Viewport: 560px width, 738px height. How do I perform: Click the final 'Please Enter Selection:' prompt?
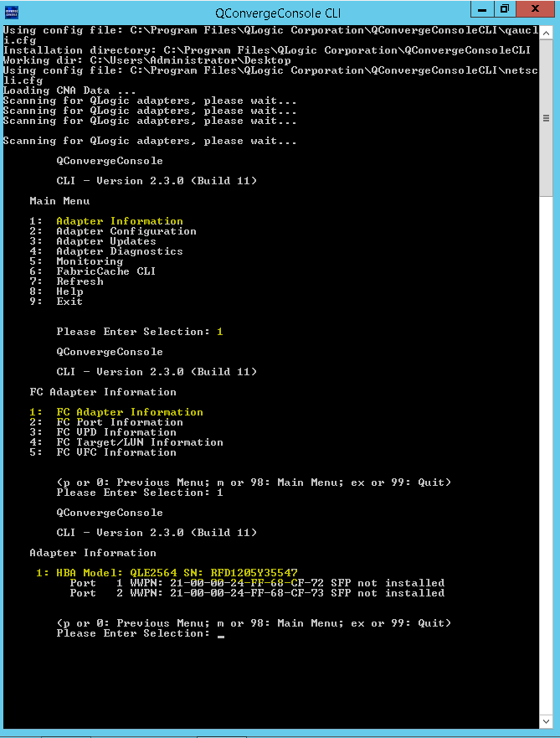click(x=133, y=633)
